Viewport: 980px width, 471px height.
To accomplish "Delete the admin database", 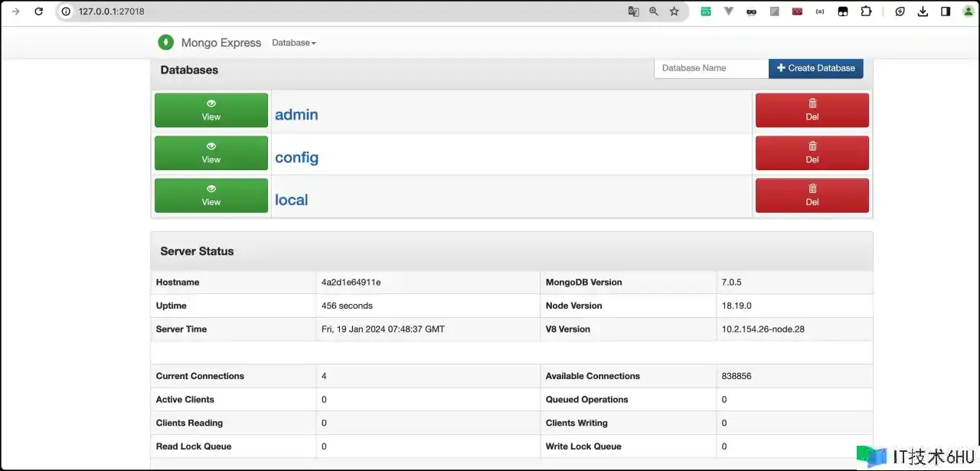I will coord(812,110).
